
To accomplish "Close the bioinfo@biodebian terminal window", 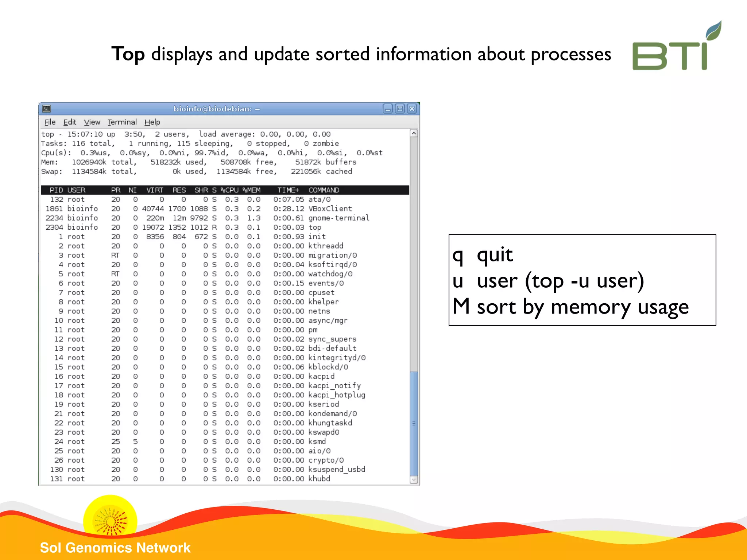I will [412, 109].
